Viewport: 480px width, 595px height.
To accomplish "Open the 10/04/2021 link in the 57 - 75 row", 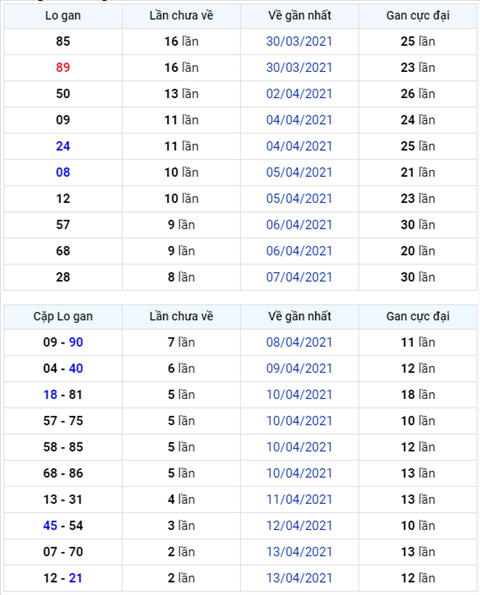I will pos(299,421).
